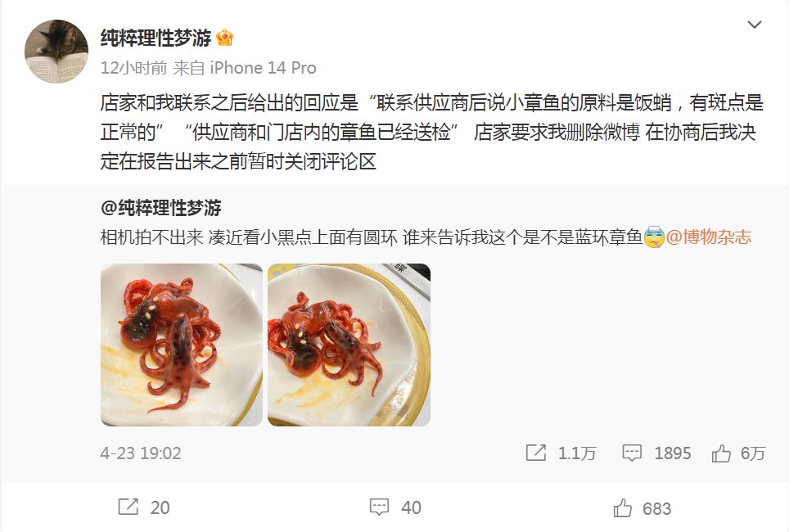
Task: Open the quoted author @纯粹理性梦游 link
Action: [161, 208]
